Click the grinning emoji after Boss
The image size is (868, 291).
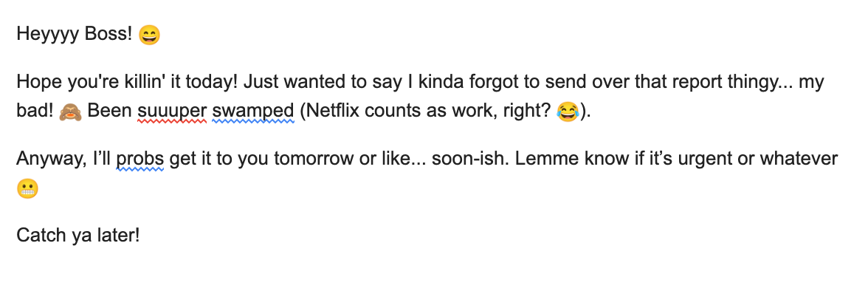click(149, 35)
